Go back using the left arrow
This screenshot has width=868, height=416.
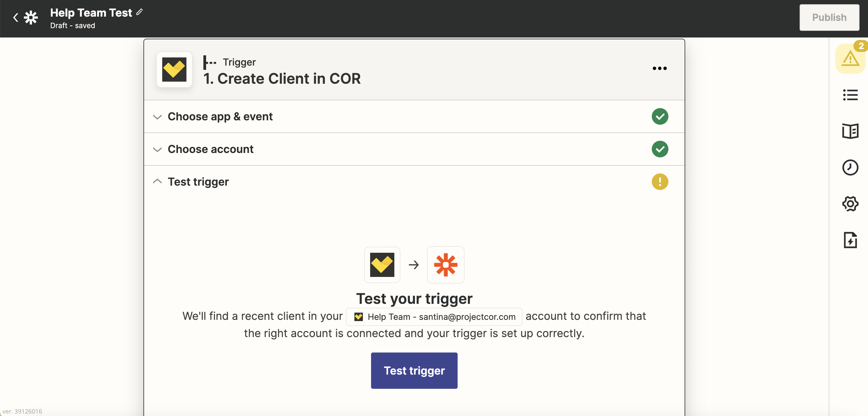tap(15, 18)
